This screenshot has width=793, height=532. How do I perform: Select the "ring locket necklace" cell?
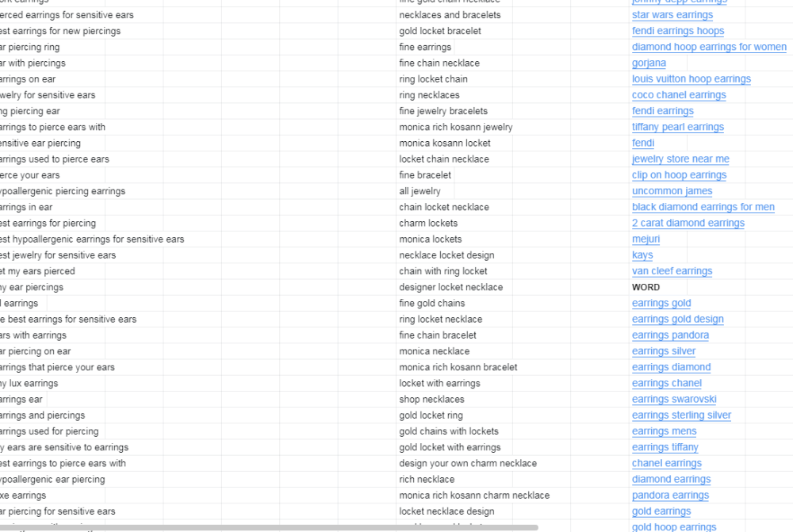(440, 319)
